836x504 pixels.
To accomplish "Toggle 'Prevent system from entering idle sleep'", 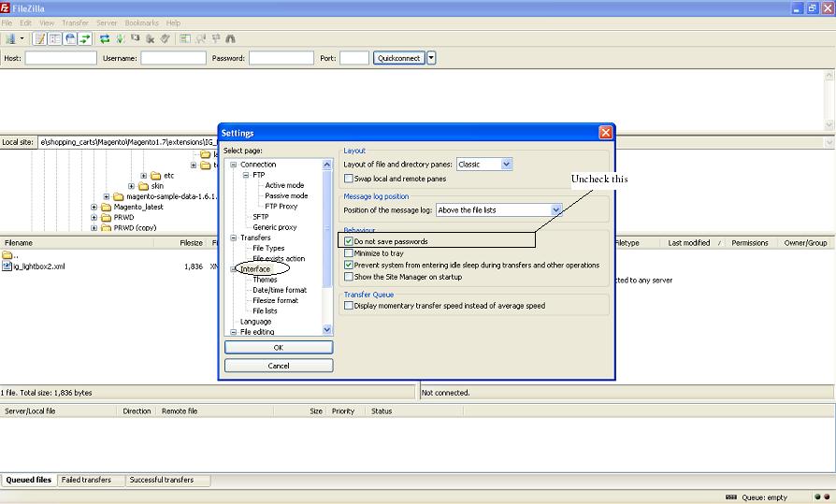I will (x=349, y=265).
